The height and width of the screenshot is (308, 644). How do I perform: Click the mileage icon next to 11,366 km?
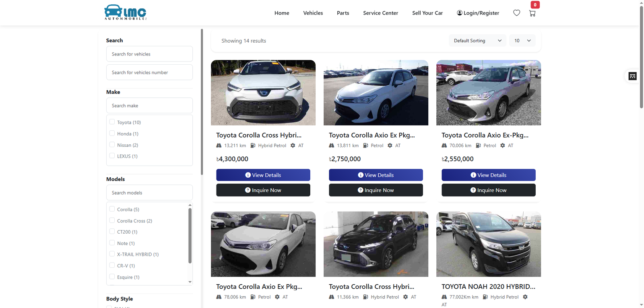tap(332, 297)
